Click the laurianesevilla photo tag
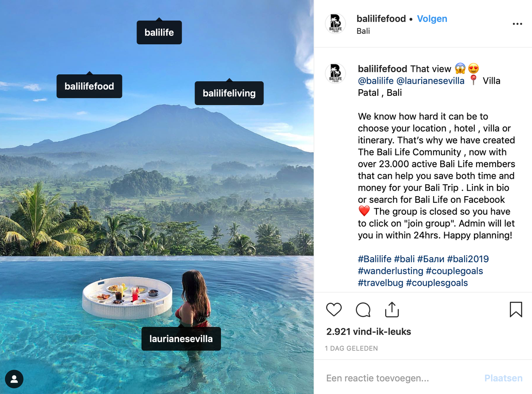This screenshot has width=532, height=394. 181,339
